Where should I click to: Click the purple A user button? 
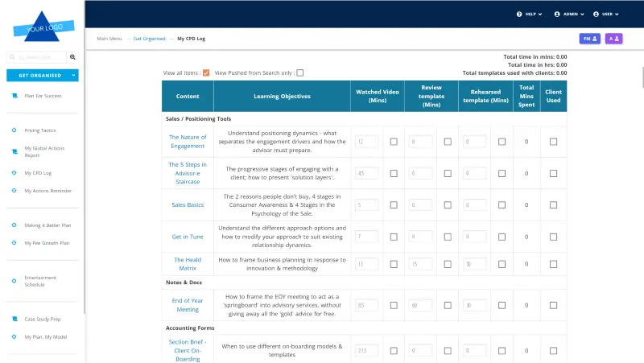click(x=613, y=39)
